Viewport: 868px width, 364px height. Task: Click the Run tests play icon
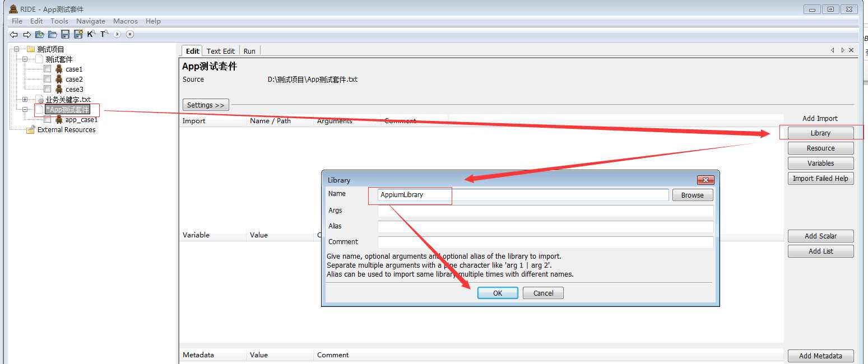click(x=117, y=35)
